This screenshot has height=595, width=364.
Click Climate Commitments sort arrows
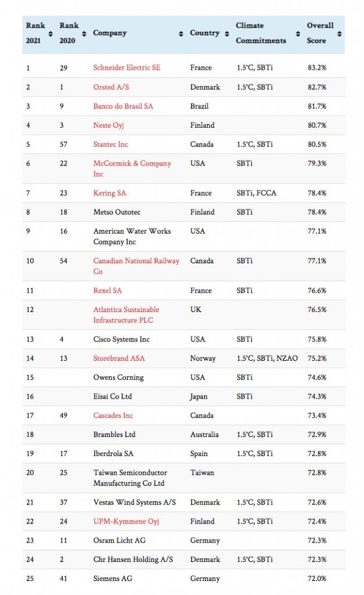(x=298, y=34)
